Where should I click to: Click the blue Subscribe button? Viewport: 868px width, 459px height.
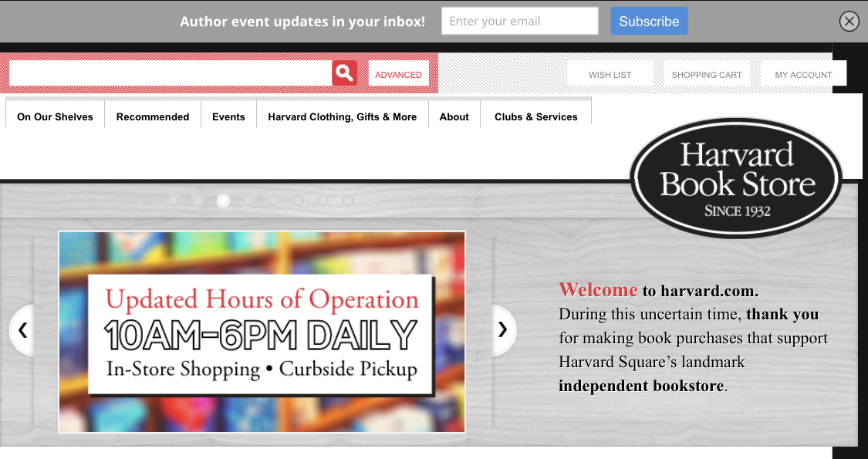[x=649, y=21]
